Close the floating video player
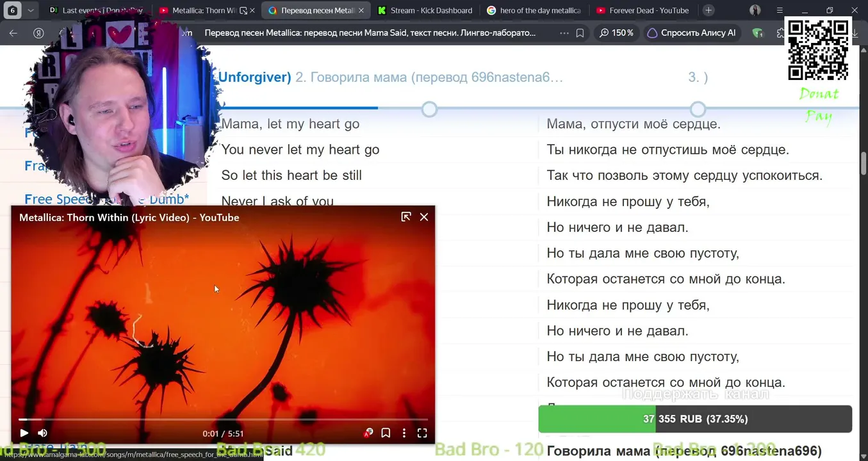 pos(424,217)
